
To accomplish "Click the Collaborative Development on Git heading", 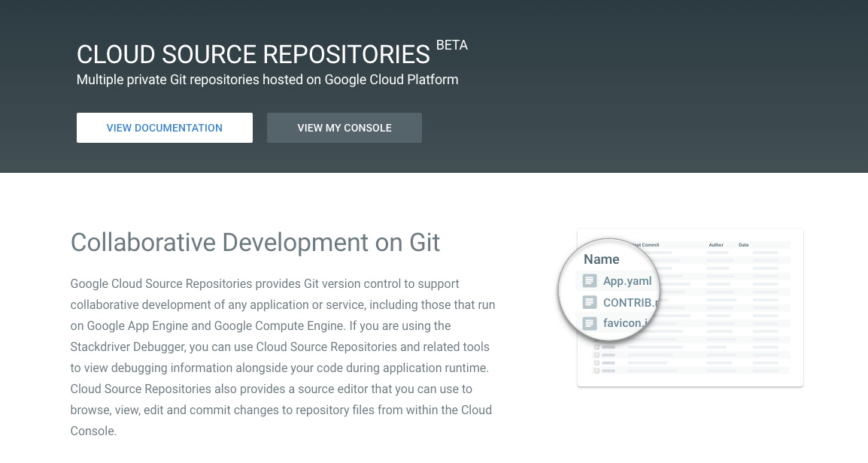I will (255, 242).
